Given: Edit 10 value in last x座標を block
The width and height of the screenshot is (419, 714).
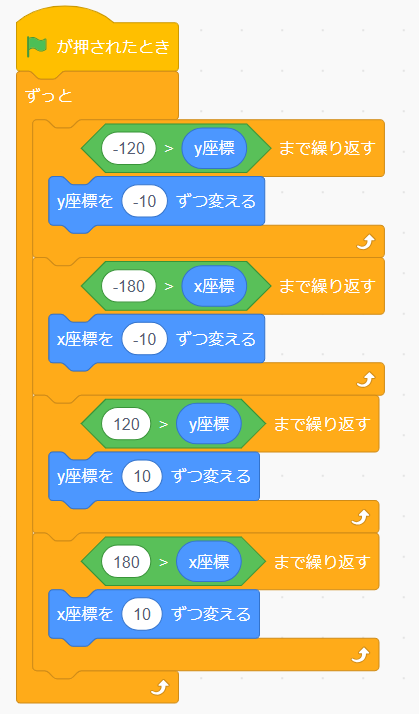Looking at the screenshot, I should (x=142, y=615).
